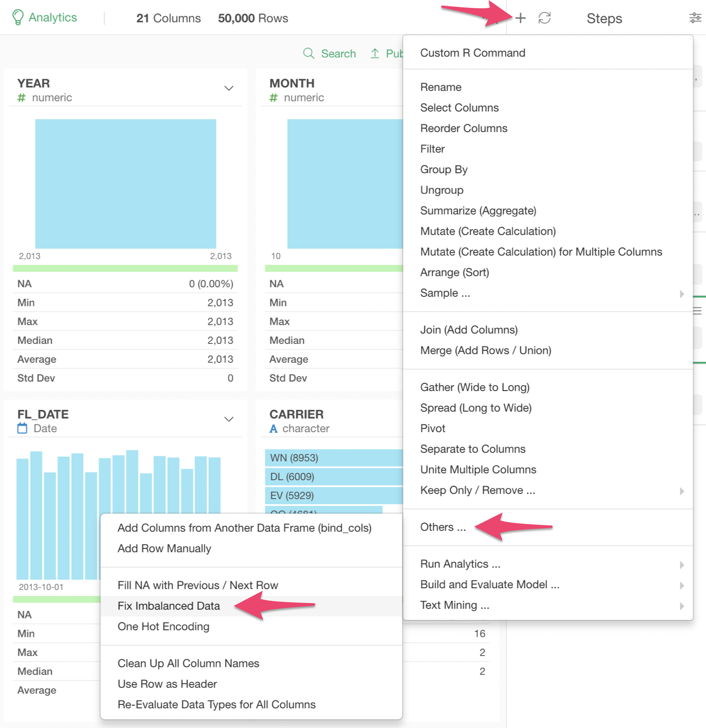The height and width of the screenshot is (728, 706).
Task: Click the Search link
Action: pyautogui.click(x=338, y=54)
